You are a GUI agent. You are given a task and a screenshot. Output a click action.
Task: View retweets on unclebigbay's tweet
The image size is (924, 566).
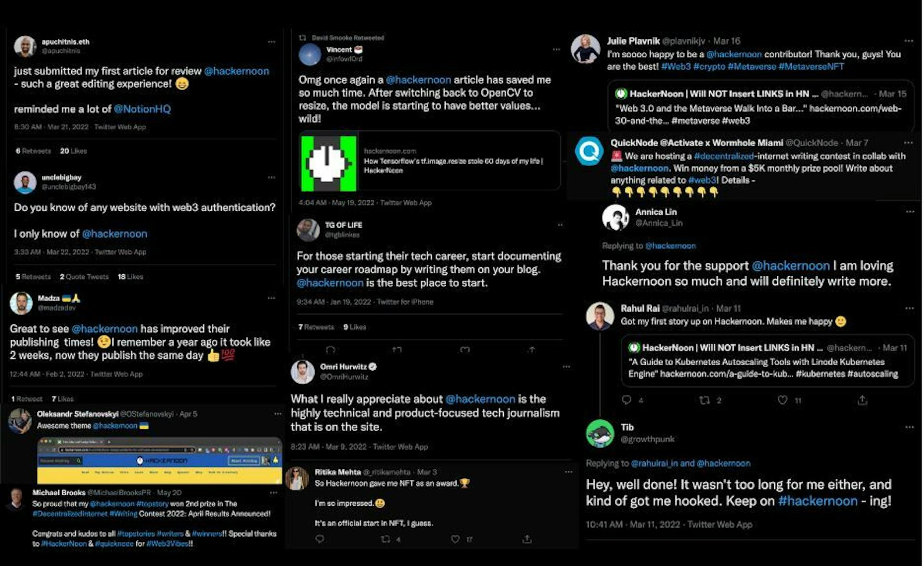33,277
